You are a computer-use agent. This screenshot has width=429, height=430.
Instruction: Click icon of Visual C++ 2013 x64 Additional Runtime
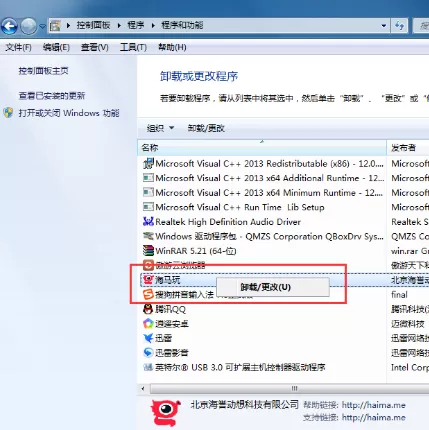pos(148,178)
